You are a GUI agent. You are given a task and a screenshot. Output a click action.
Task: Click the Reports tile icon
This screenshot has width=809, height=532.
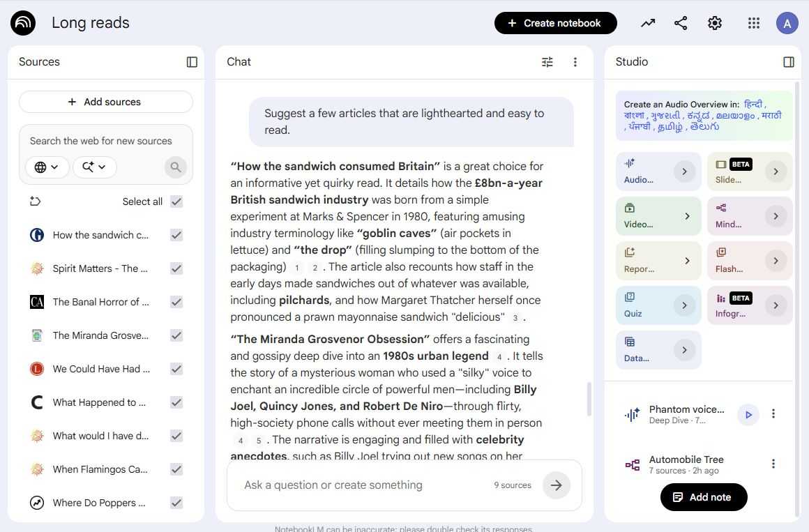click(x=630, y=252)
